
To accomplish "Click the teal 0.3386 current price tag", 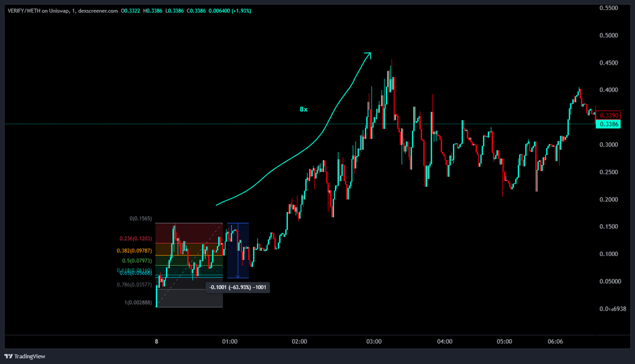I will pos(608,124).
